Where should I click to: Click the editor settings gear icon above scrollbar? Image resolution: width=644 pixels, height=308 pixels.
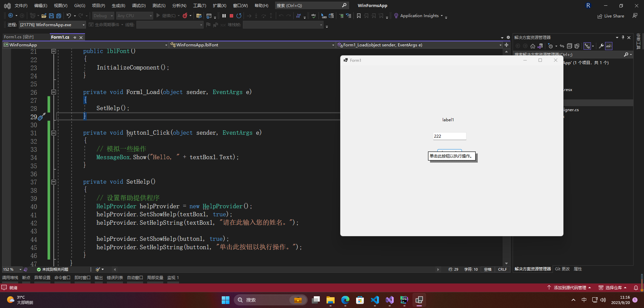point(508,37)
